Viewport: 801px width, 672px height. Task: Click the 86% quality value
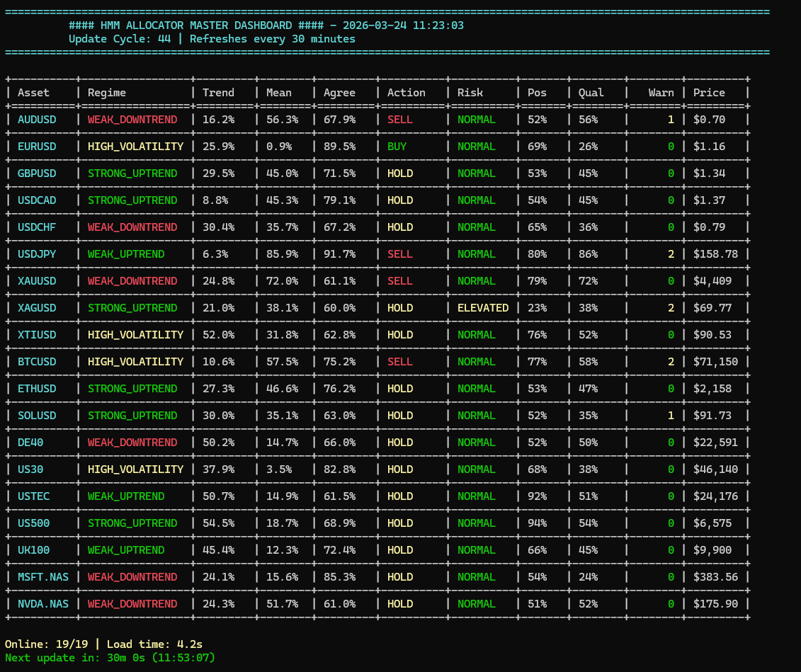pos(588,254)
